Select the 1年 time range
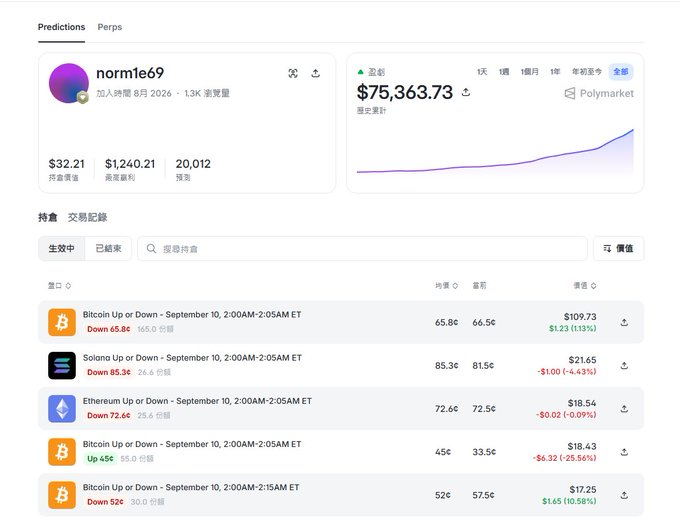680x524 pixels. tap(555, 72)
